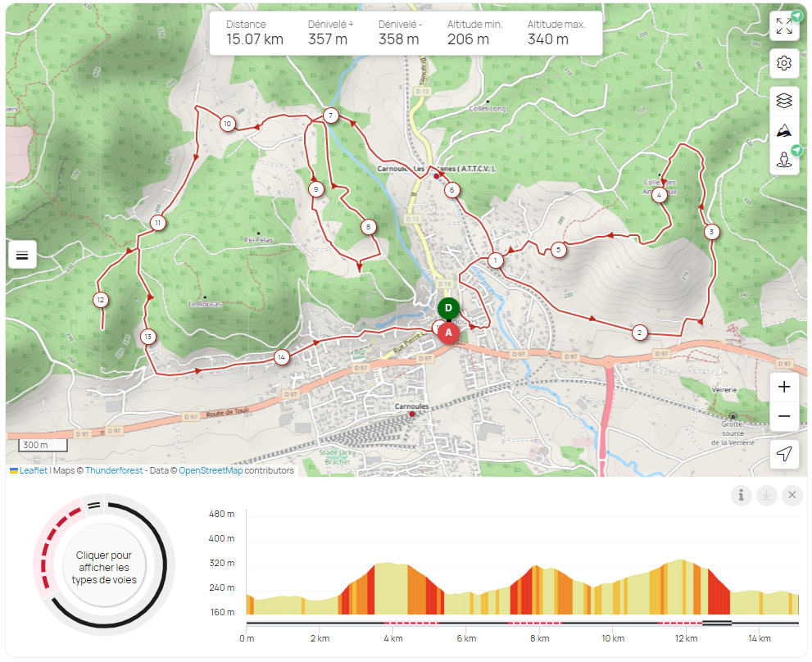This screenshot has height=662, width=812.
Task: Zoom in the map with plus button
Action: [784, 387]
